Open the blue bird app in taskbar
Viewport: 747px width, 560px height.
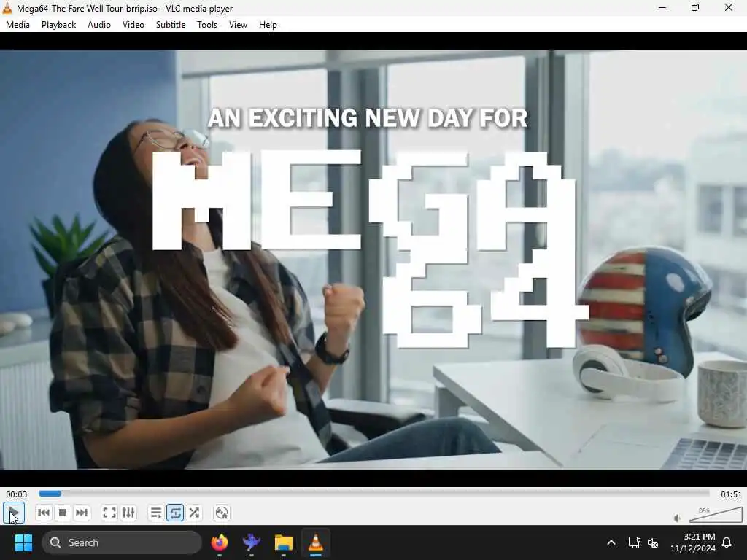[x=251, y=542]
